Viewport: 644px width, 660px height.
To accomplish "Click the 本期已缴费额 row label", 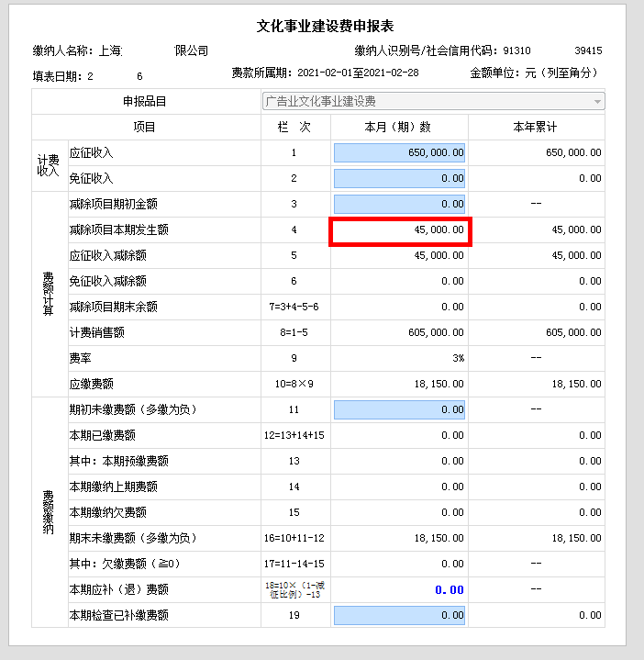I will pyautogui.click(x=102, y=435).
